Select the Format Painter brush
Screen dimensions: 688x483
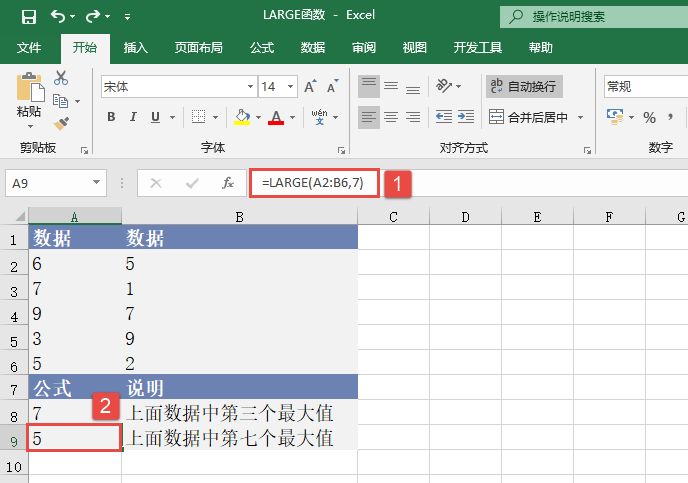61,123
